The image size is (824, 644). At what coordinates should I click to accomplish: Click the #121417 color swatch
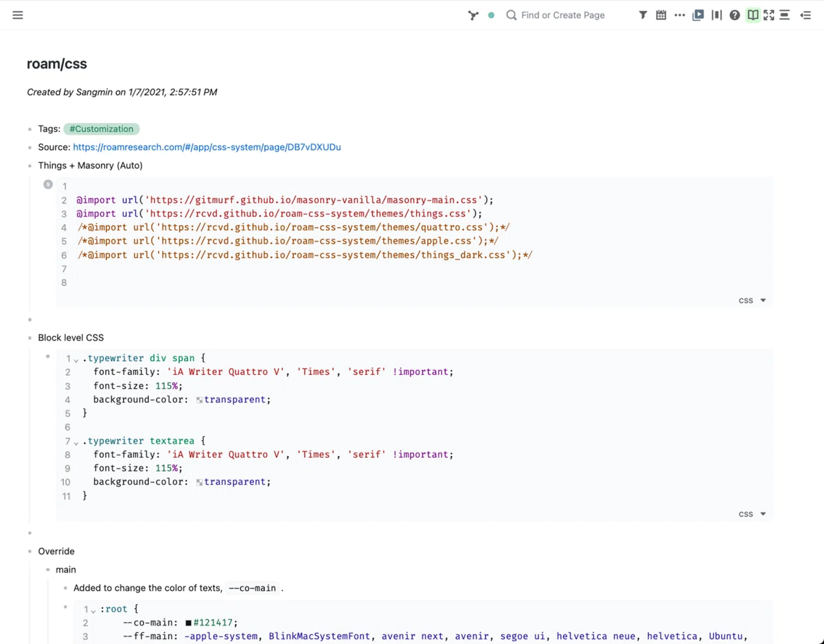coord(188,623)
